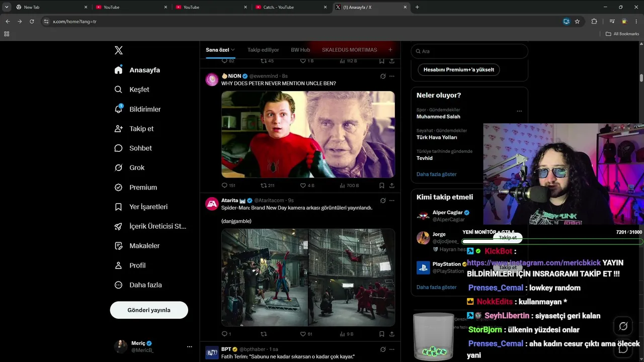Screen dimensions: 644x362
Task: Open the Uncle Ben image in NiON's post
Action: click(x=308, y=134)
